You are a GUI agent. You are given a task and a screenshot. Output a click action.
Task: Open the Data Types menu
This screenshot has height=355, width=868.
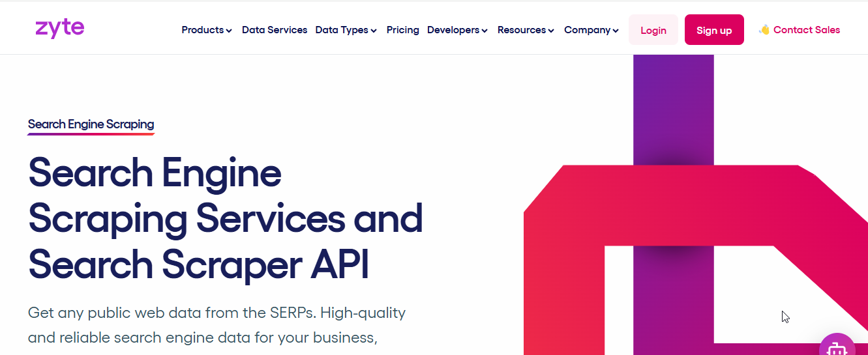point(346,30)
